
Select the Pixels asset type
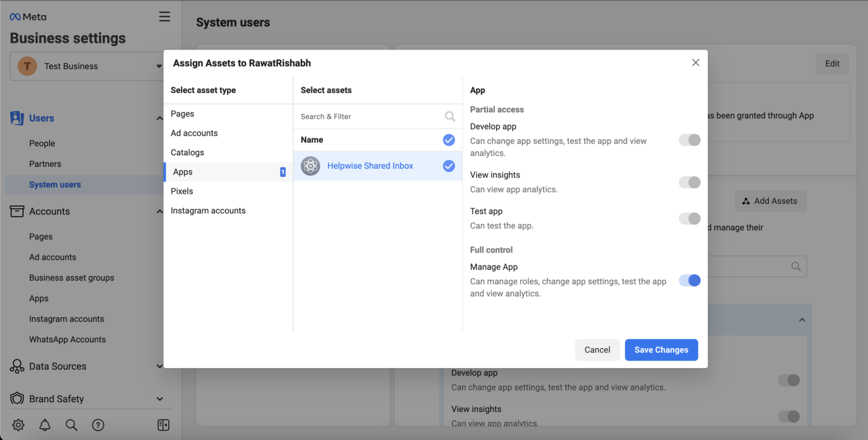182,191
